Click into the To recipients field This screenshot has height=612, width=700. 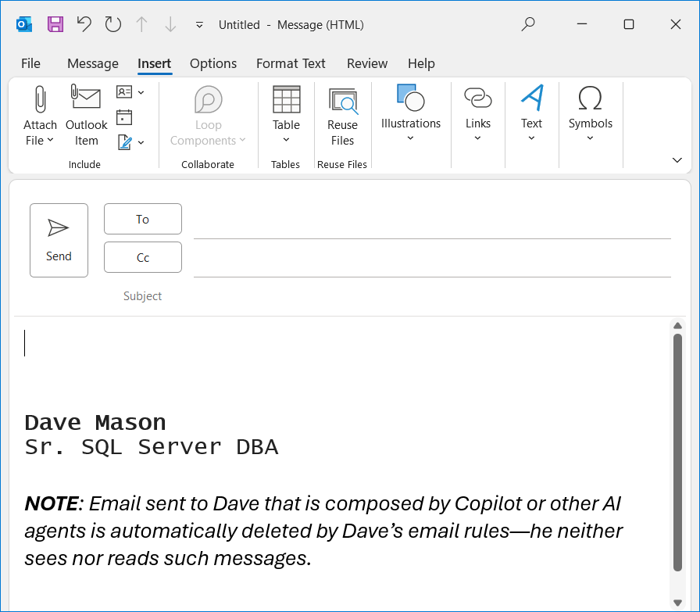[x=432, y=220]
